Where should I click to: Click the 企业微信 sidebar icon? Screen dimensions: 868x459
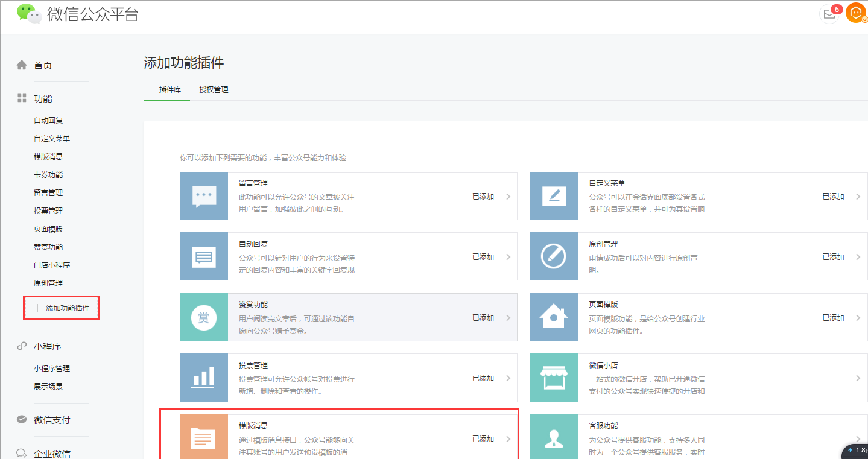(22, 454)
